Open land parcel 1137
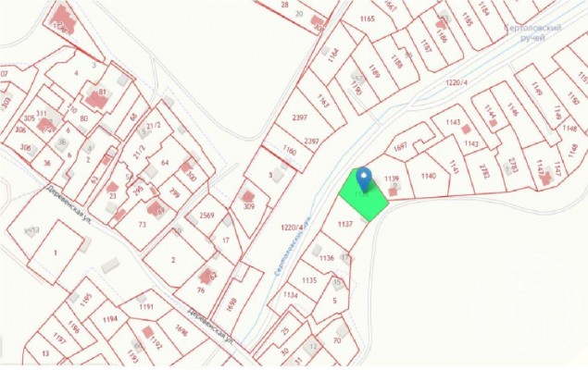 pyautogui.click(x=345, y=224)
